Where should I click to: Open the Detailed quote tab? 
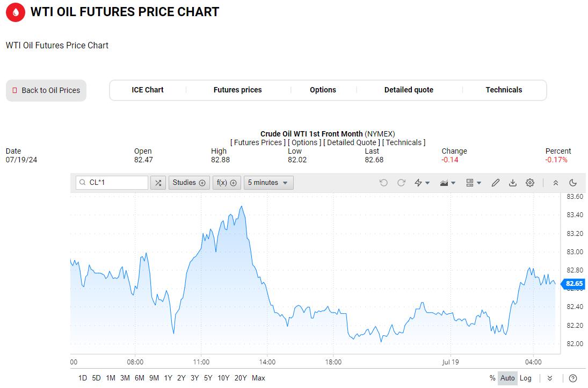409,90
